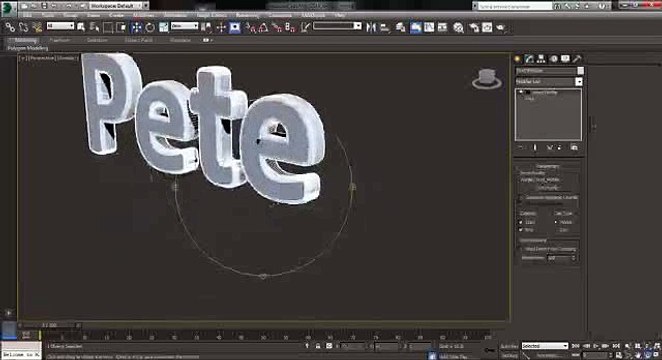Open the Workspace Default dropdown arrow
Image resolution: width=662 pixels, height=360 pixels.
point(146,6)
